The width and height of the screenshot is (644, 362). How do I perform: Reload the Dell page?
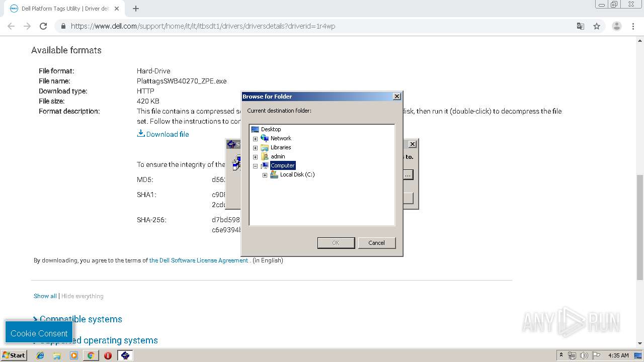tap(43, 26)
